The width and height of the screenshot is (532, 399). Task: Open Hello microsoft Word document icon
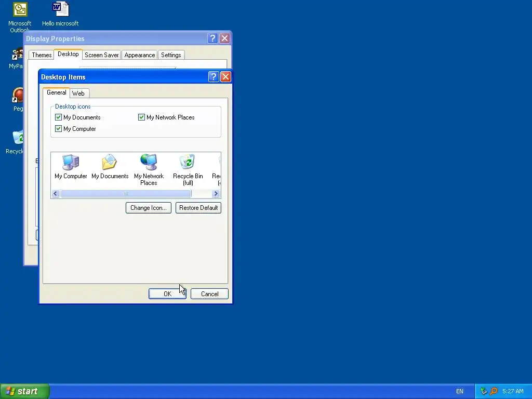click(60, 14)
